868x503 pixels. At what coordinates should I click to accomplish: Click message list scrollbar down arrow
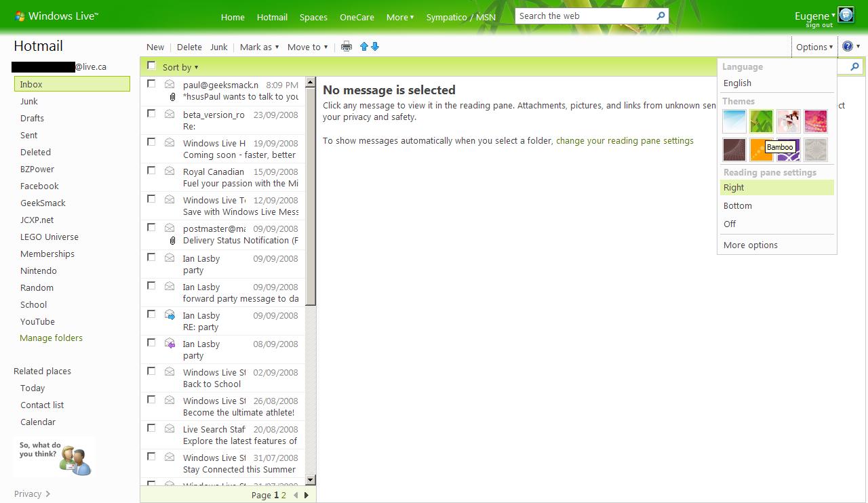tap(311, 479)
